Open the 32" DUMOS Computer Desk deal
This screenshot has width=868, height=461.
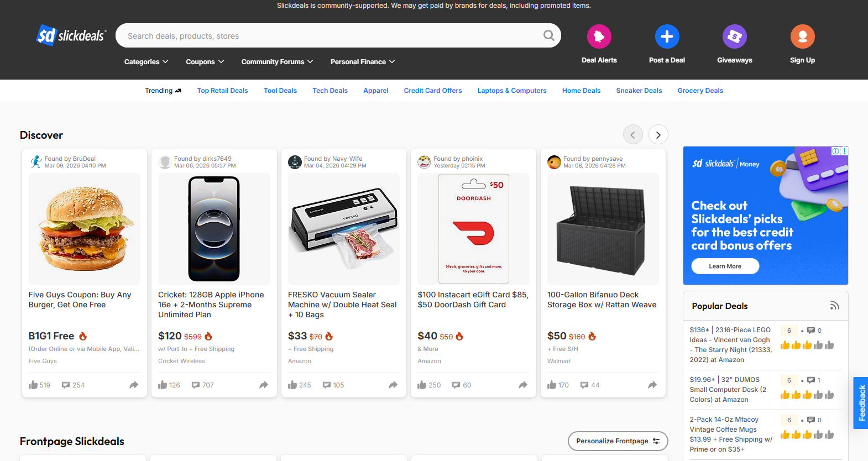click(x=728, y=390)
